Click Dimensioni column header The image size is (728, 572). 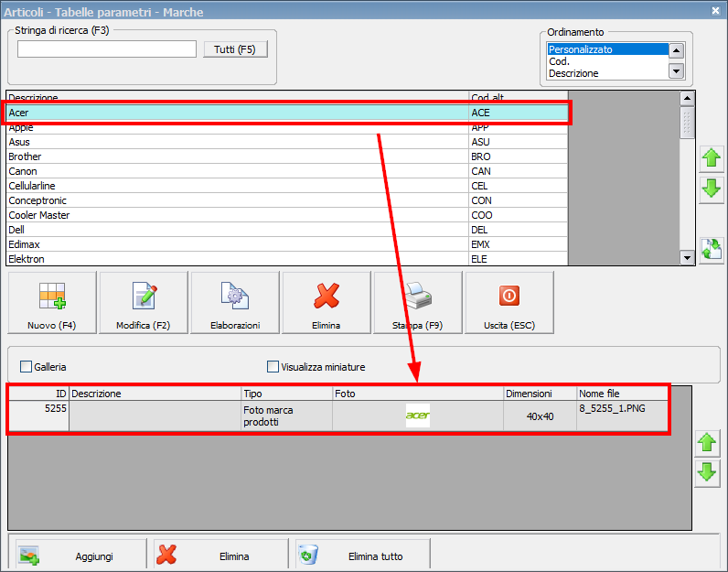[x=540, y=394]
